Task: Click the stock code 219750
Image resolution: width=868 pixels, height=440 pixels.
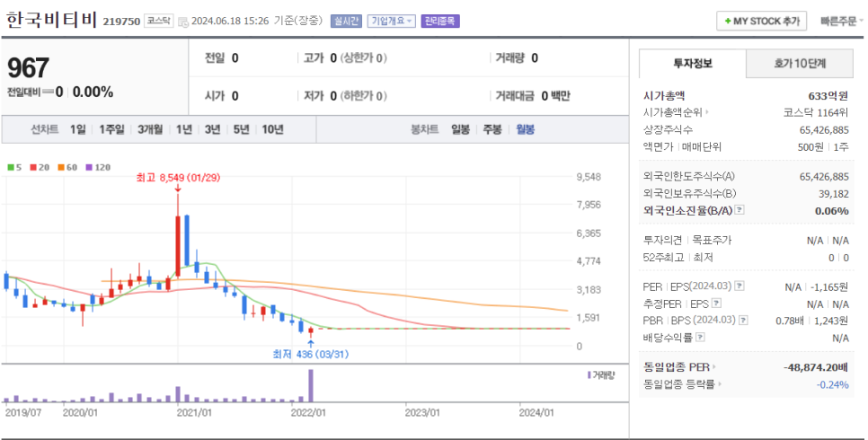Action: pos(121,22)
